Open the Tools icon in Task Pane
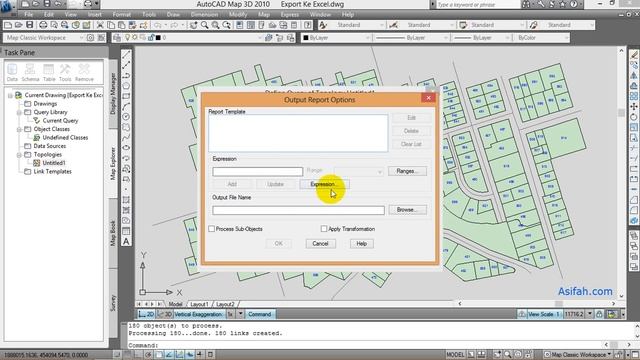This screenshot has height=360, width=640. tap(65, 73)
